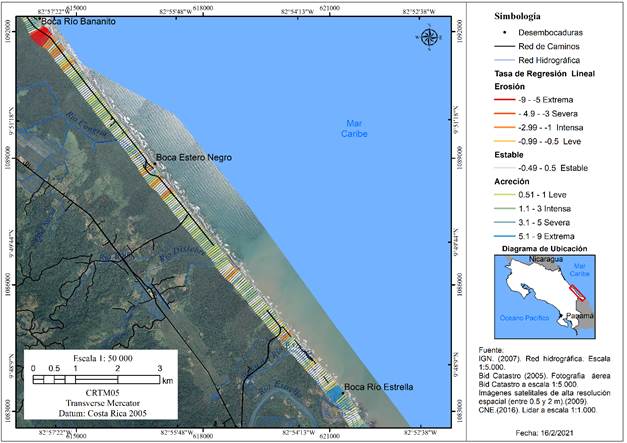
Task: Click the north arrow compass rose
Action: [430, 37]
